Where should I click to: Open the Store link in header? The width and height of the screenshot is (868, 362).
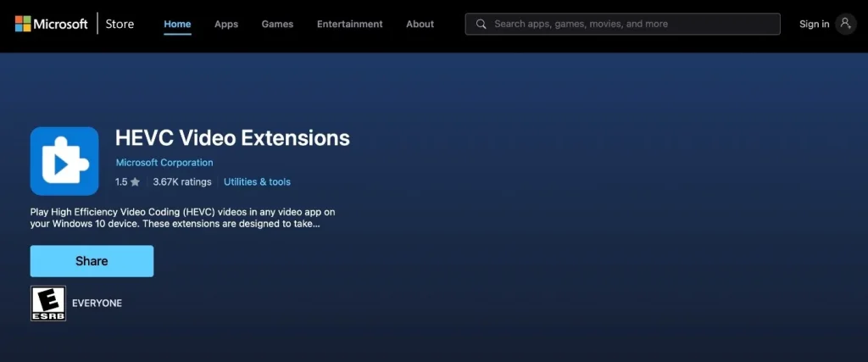120,24
